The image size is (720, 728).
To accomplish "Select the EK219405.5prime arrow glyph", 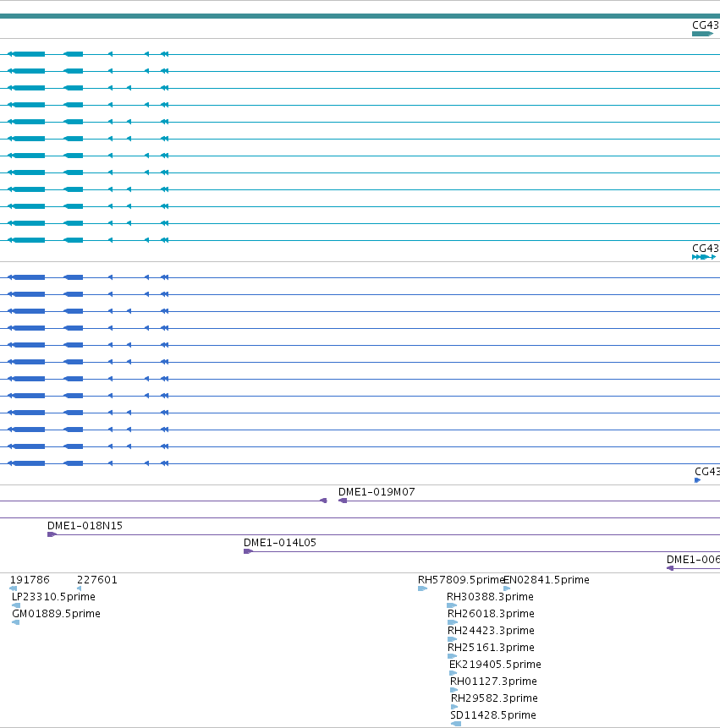I will click(x=453, y=673).
